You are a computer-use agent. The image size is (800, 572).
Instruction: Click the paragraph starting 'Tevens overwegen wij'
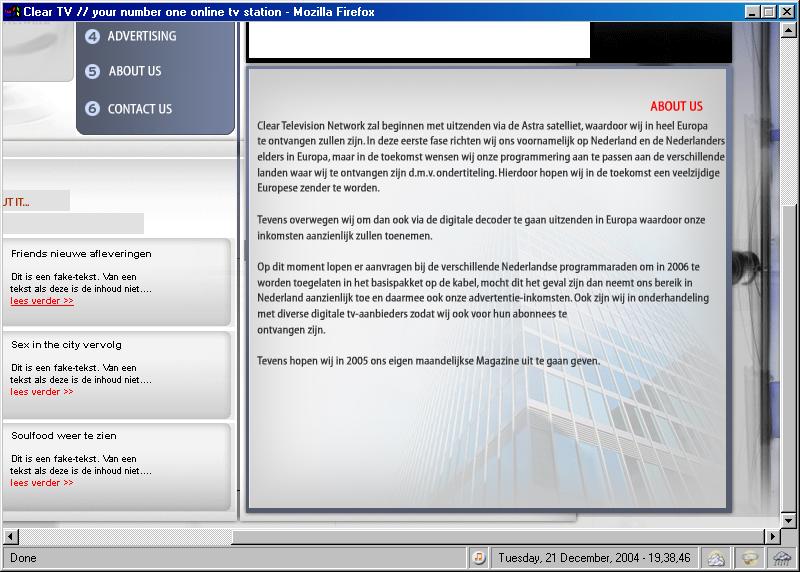click(x=481, y=228)
